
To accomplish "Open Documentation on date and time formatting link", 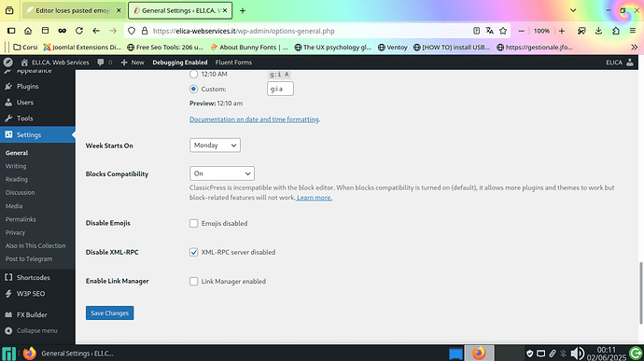I will coord(254,119).
